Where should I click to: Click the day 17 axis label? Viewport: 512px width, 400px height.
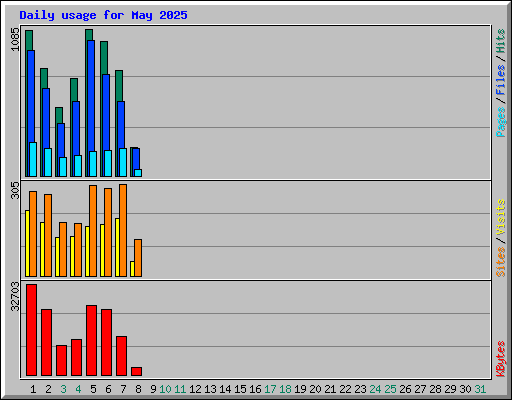[x=270, y=389]
